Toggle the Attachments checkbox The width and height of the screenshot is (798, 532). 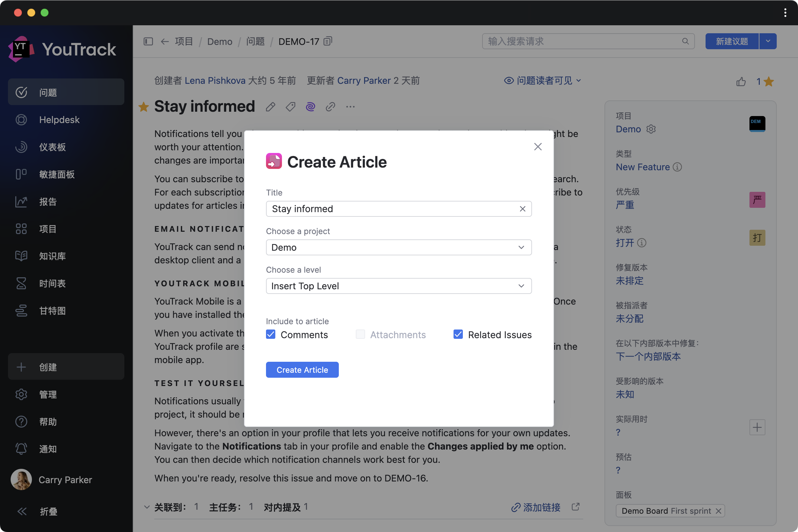[360, 334]
